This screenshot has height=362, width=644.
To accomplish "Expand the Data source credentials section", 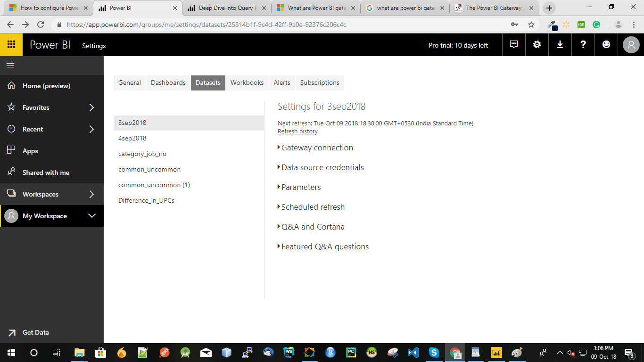I will pyautogui.click(x=321, y=167).
